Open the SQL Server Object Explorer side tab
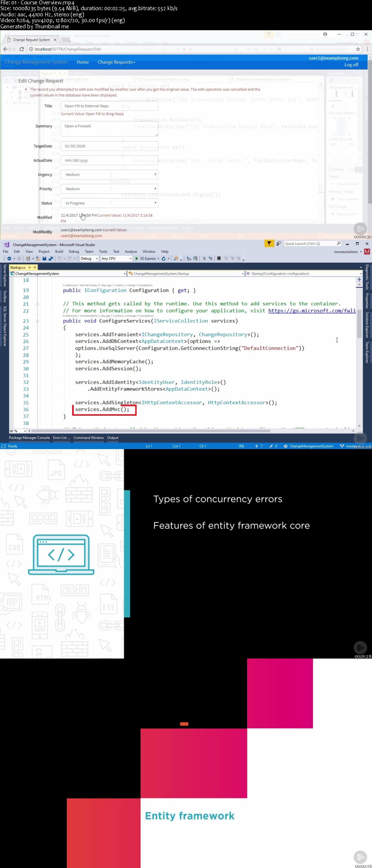The image size is (372, 868). coord(4,326)
